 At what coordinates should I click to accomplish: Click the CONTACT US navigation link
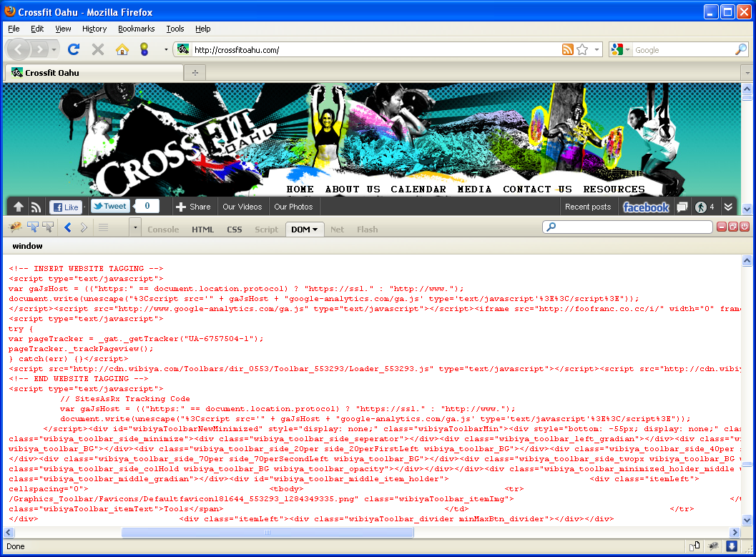click(x=537, y=189)
